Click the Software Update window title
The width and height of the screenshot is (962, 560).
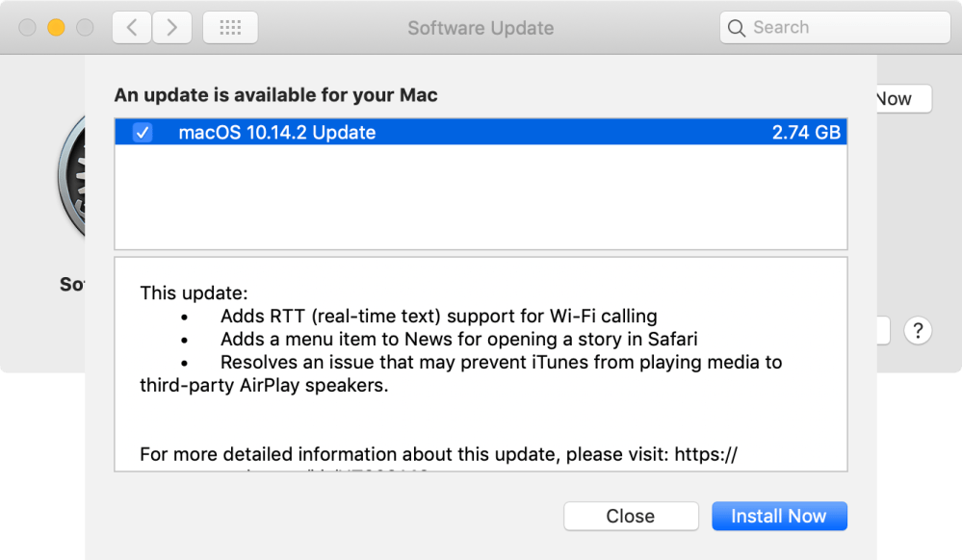click(x=481, y=28)
